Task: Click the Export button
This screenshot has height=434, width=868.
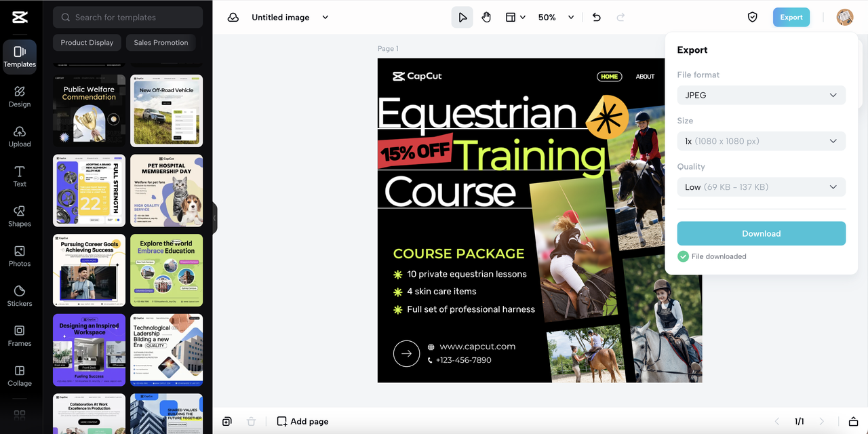Action: click(x=791, y=18)
